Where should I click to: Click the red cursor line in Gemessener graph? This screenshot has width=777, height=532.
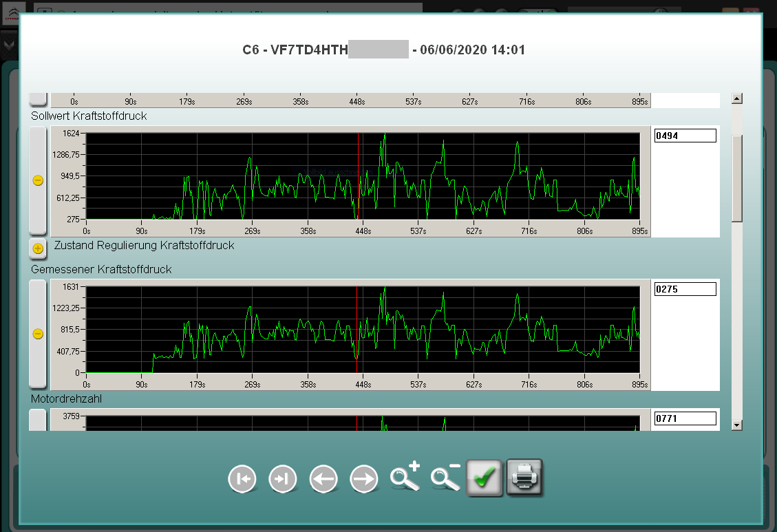(356, 330)
